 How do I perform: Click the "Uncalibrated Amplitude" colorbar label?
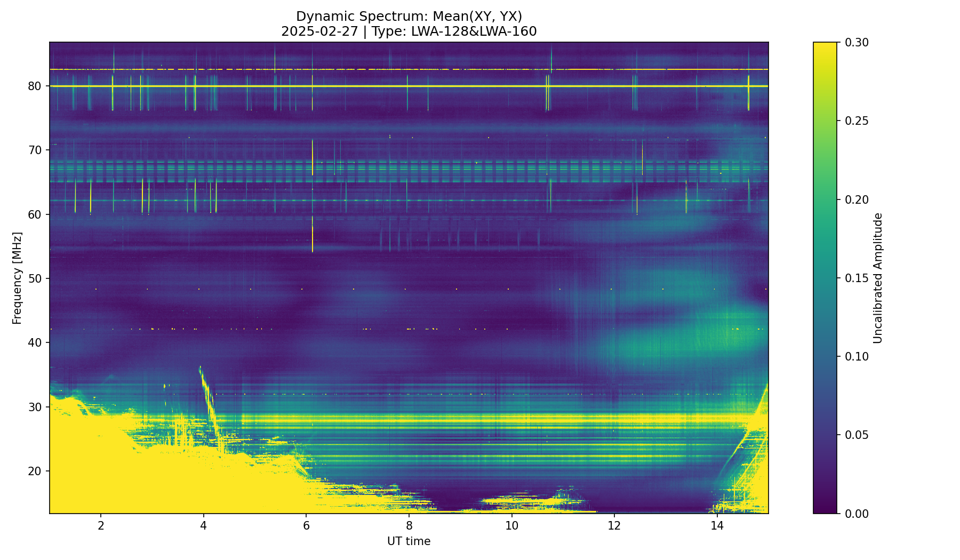[878, 278]
